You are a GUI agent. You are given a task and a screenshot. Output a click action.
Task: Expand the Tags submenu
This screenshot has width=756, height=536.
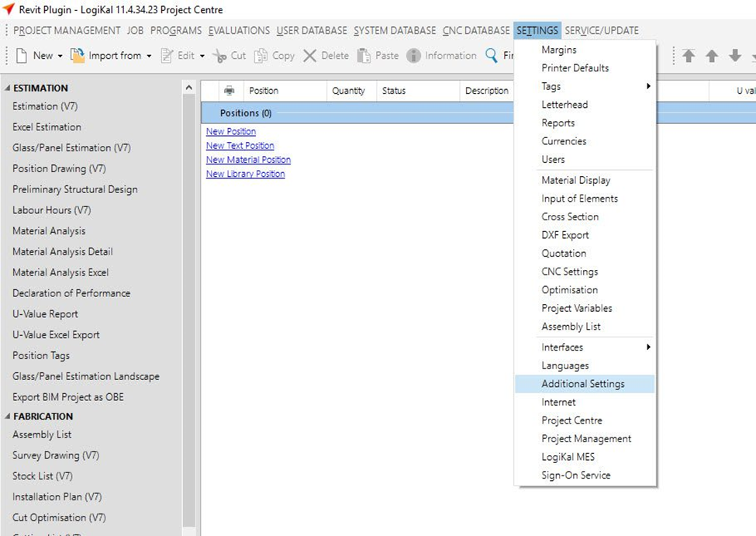[648, 86]
